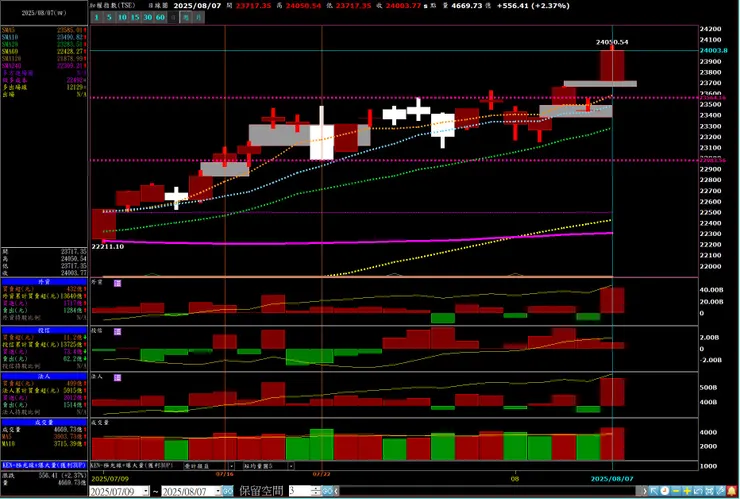Choose the 60-minute timeframe
The width and height of the screenshot is (740, 499).
click(160, 17)
